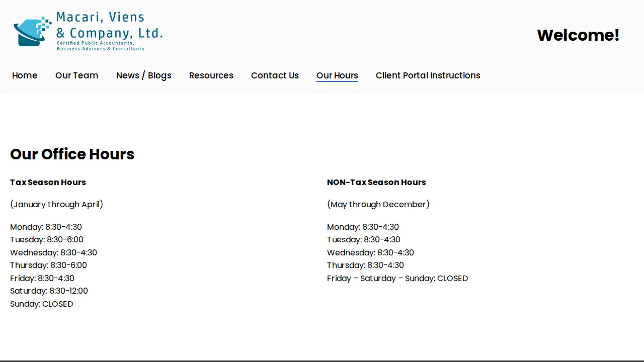Click Monday: 8:30-4:30 in Tax Season column
This screenshot has height=362, width=644.
pyautogui.click(x=46, y=227)
